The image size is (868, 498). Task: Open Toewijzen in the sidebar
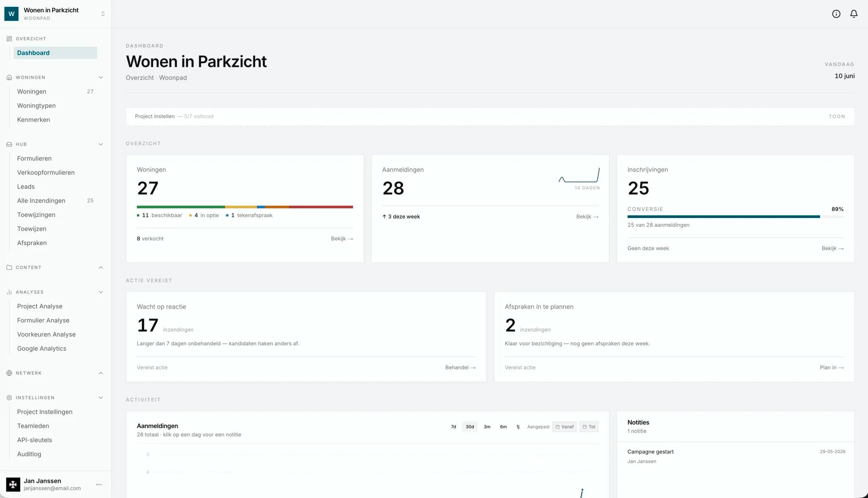coord(55,229)
